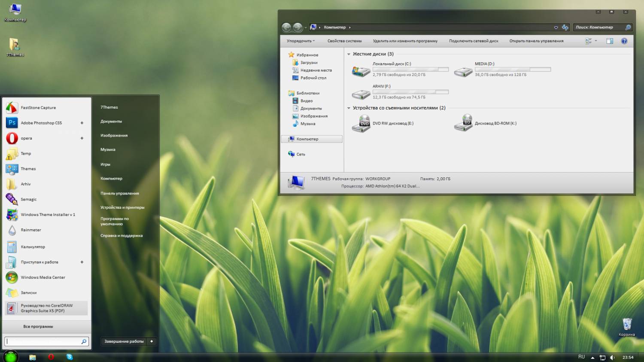The height and width of the screenshot is (362, 644).
Task: Select the 7Themes desktop folder
Action: point(15,47)
